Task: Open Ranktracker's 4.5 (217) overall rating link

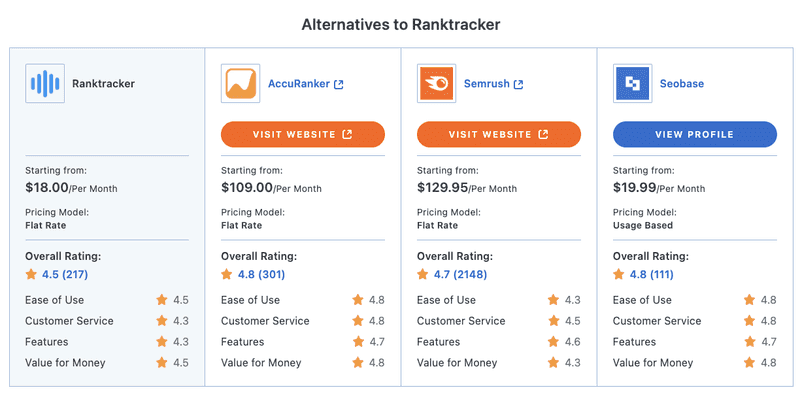Action: (65, 275)
